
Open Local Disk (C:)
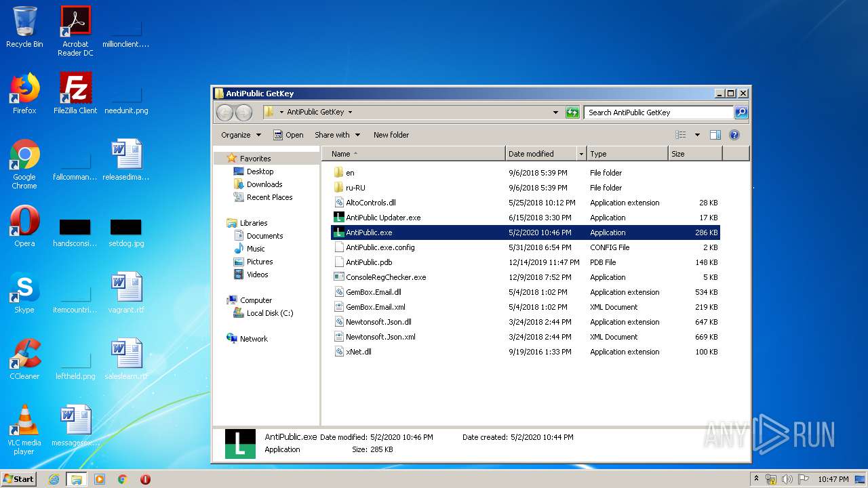point(269,313)
